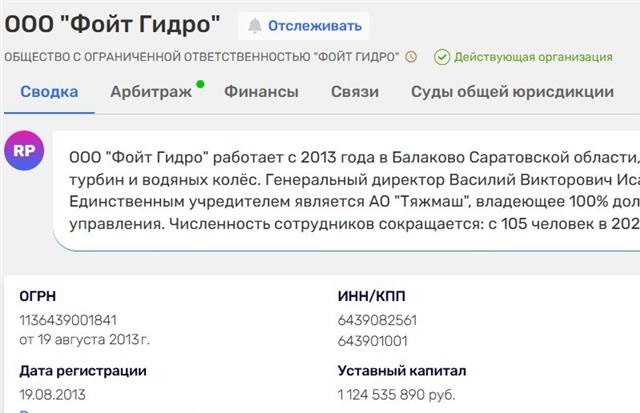Click the green dot indicator on Арбитраж

pos(200,84)
